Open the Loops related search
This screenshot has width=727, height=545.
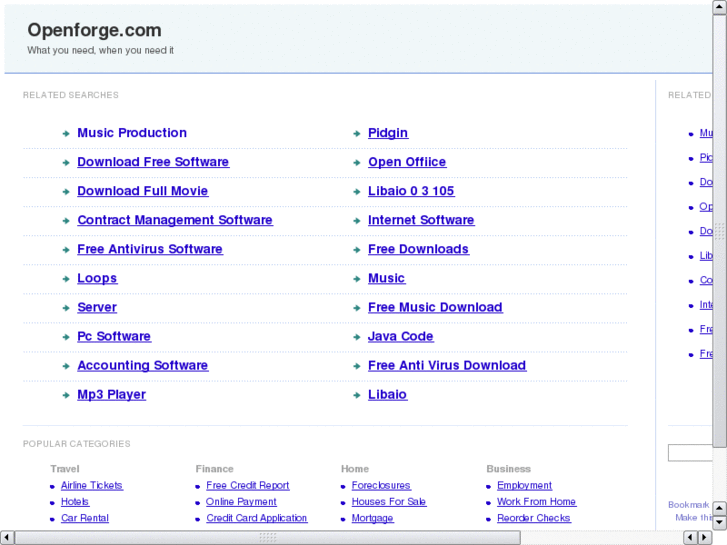(x=97, y=278)
